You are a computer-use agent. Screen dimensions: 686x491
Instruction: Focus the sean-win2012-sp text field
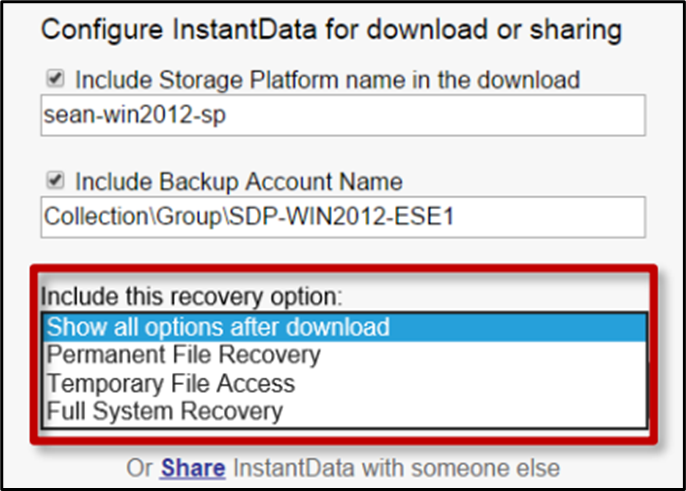click(x=343, y=116)
